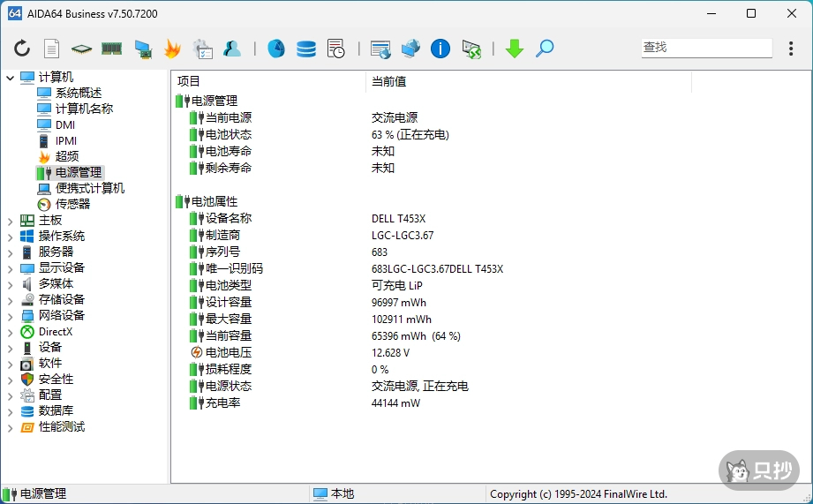Click the memory module toolbar icon
The image size is (813, 504).
click(x=111, y=49)
